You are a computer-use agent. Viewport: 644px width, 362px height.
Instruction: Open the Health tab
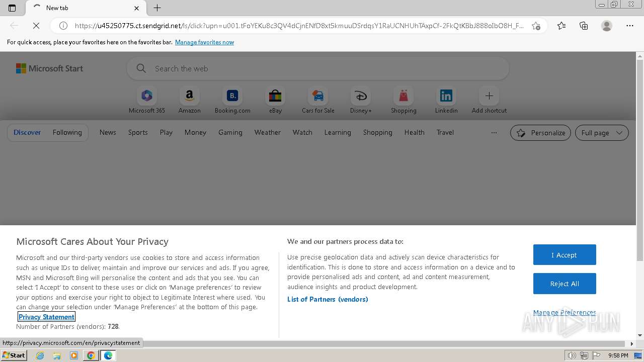415,132
